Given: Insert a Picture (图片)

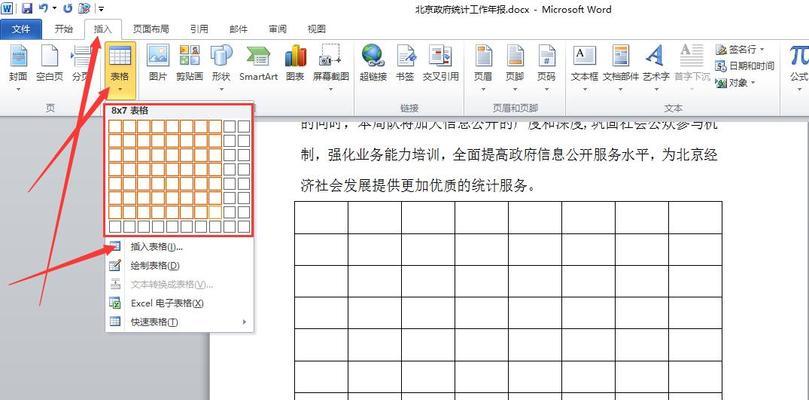Looking at the screenshot, I should 158,63.
